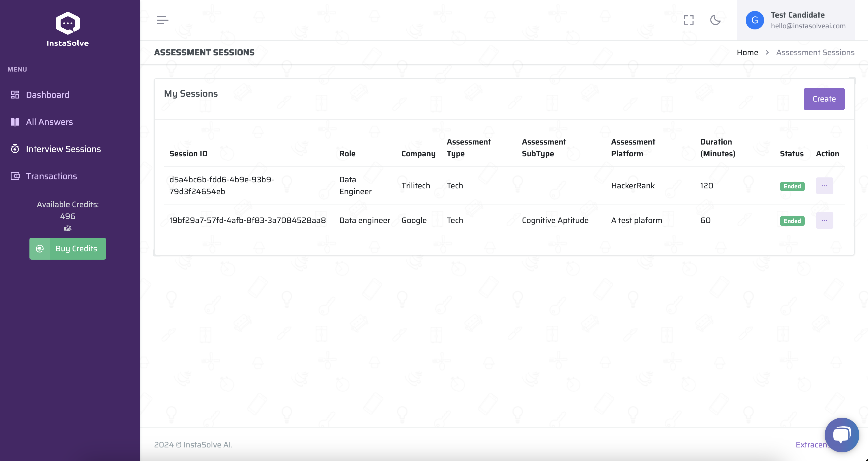Open the Dashboard menu item

(48, 95)
